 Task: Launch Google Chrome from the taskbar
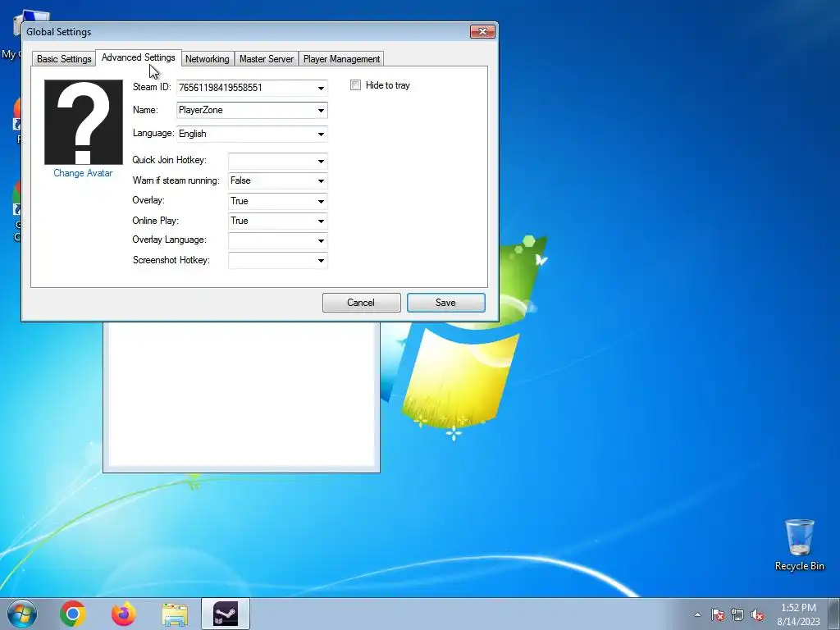click(73, 614)
